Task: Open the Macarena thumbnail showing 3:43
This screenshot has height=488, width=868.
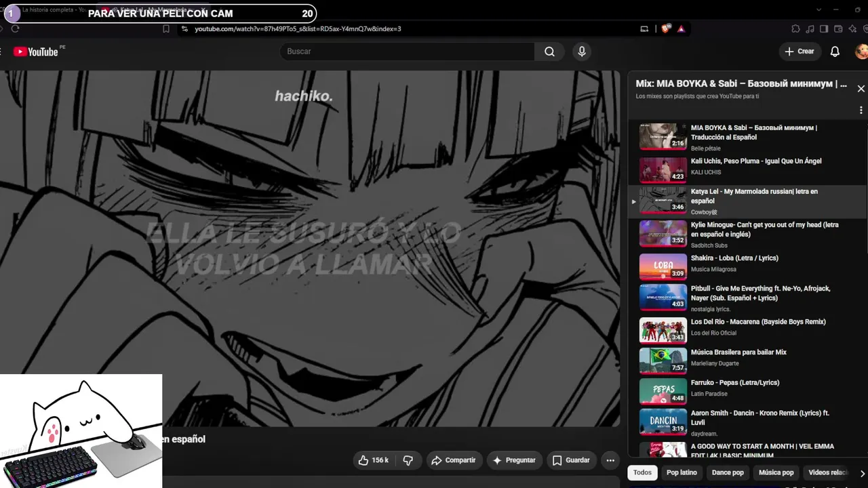Action: [663, 330]
